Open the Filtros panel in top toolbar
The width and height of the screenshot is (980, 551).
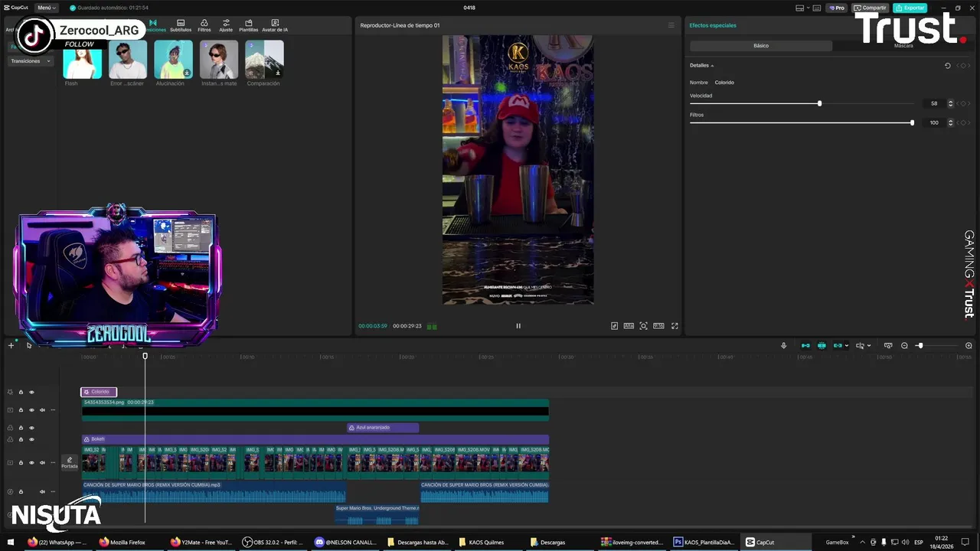click(x=204, y=25)
